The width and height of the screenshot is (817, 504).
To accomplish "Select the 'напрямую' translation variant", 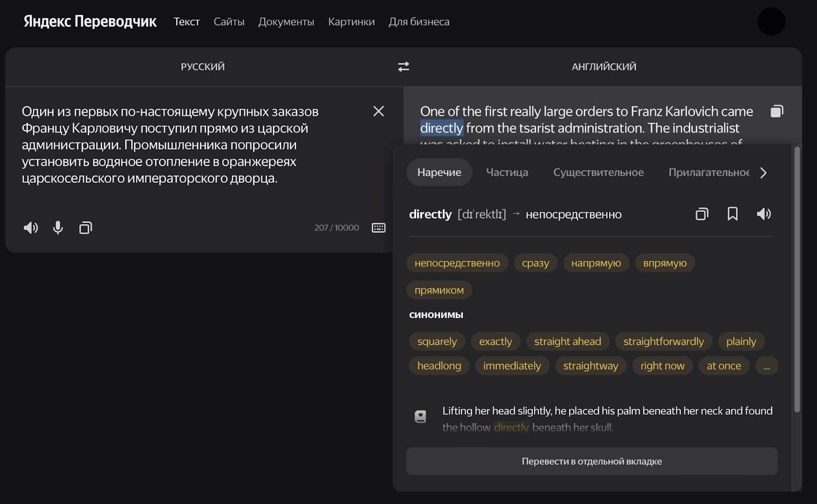I will pos(596,263).
